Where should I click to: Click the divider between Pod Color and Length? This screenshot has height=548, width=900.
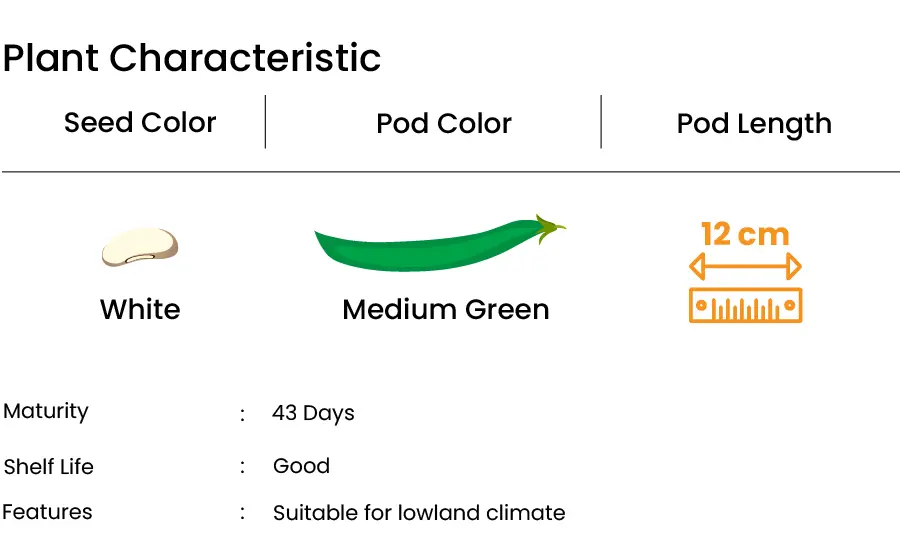[601, 122]
